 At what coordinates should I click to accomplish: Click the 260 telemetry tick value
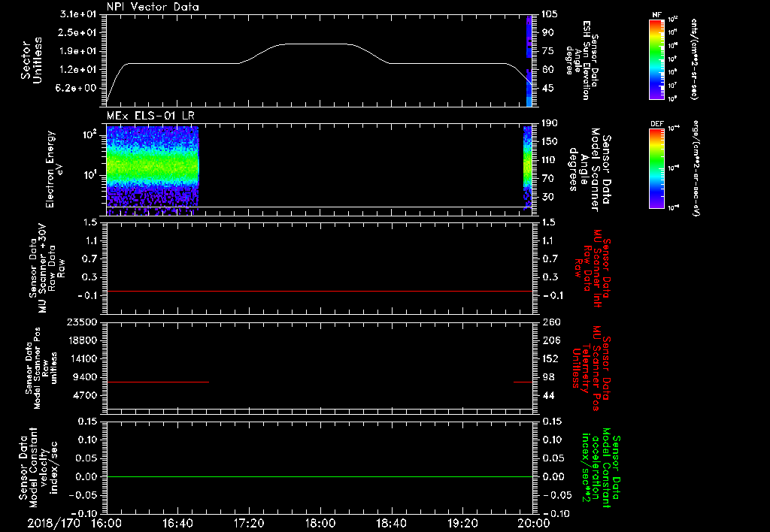pyautogui.click(x=551, y=322)
